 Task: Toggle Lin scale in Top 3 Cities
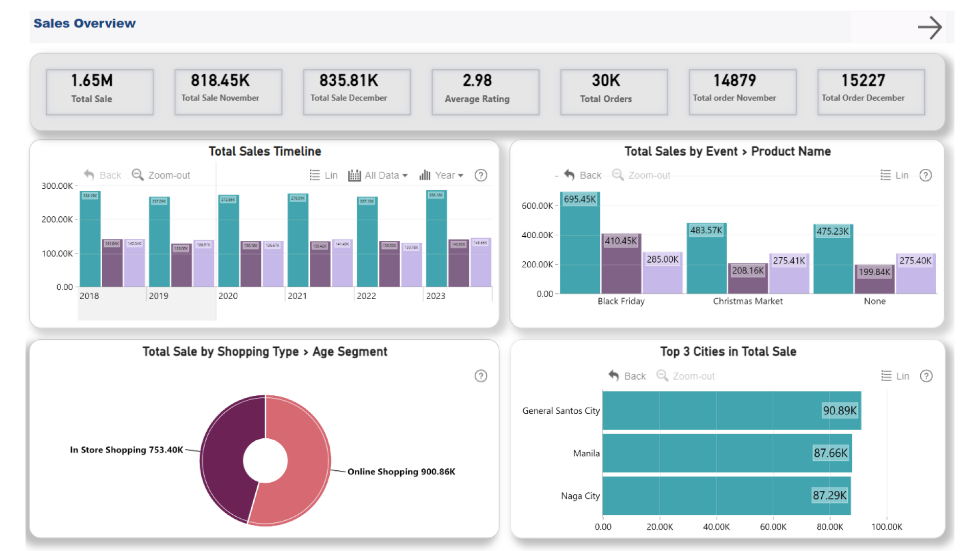tap(895, 376)
